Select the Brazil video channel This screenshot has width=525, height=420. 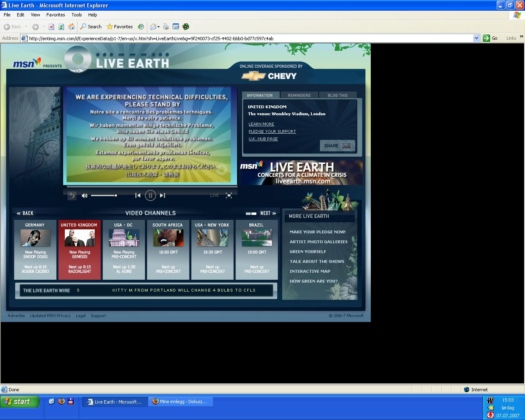[256, 249]
